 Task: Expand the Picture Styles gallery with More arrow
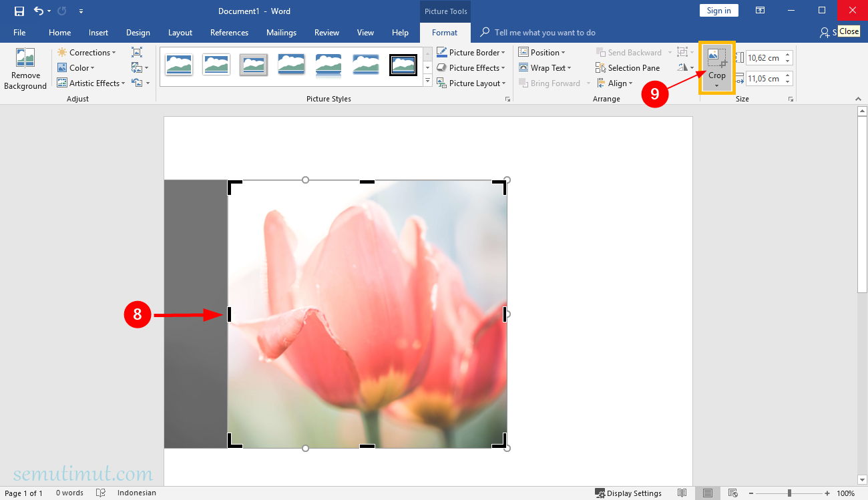pos(428,81)
